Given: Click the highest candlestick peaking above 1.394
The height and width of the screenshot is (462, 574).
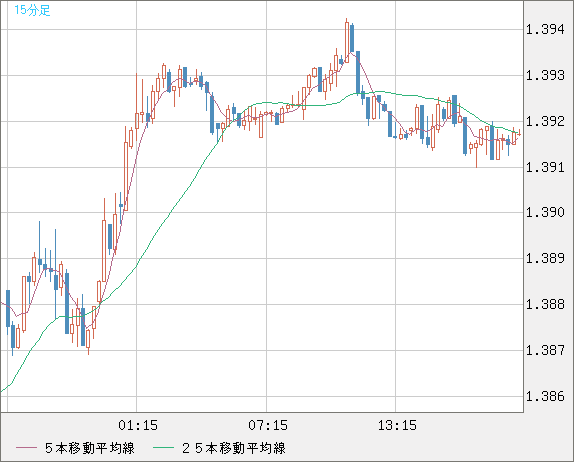Looking at the screenshot, I should [x=347, y=42].
